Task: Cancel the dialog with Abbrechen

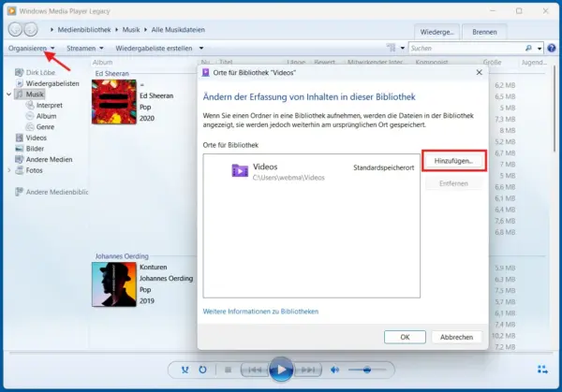Action: point(456,337)
